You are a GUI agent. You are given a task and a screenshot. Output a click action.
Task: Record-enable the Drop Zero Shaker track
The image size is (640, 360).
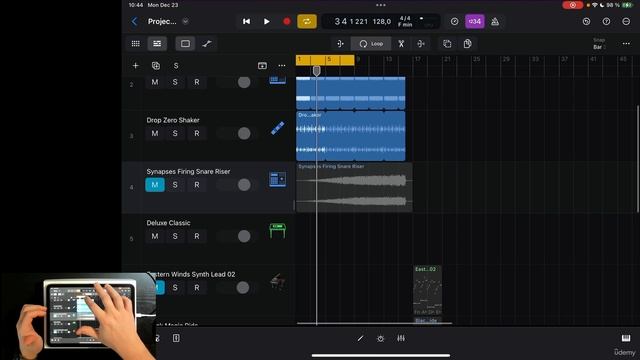coord(196,133)
